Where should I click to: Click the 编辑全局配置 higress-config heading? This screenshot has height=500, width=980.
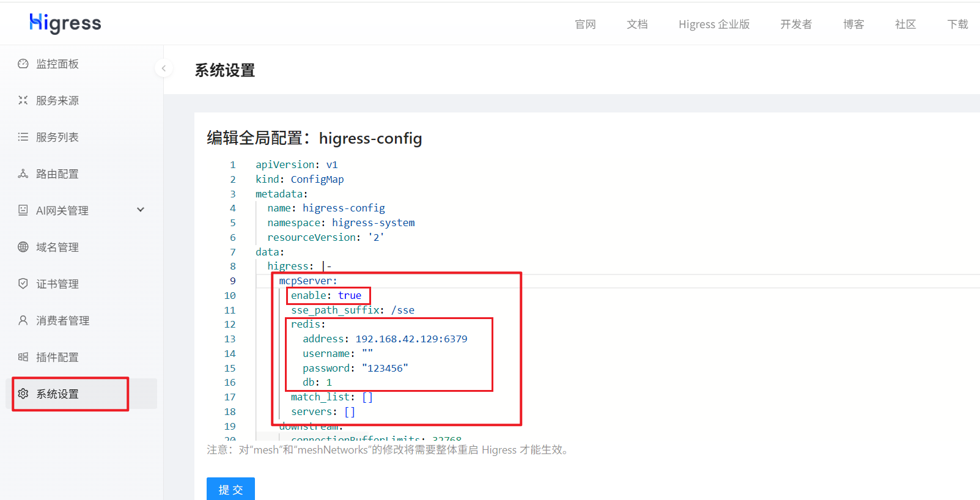[314, 138]
